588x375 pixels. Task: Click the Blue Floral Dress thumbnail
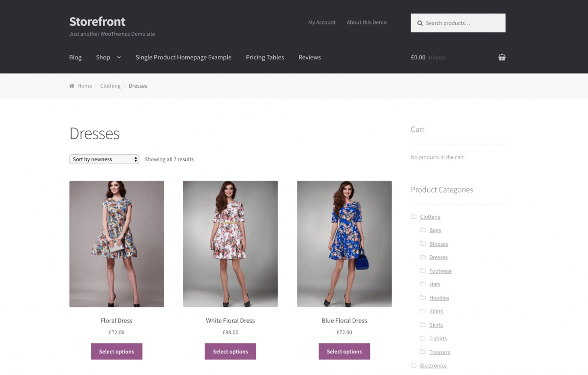(x=344, y=244)
